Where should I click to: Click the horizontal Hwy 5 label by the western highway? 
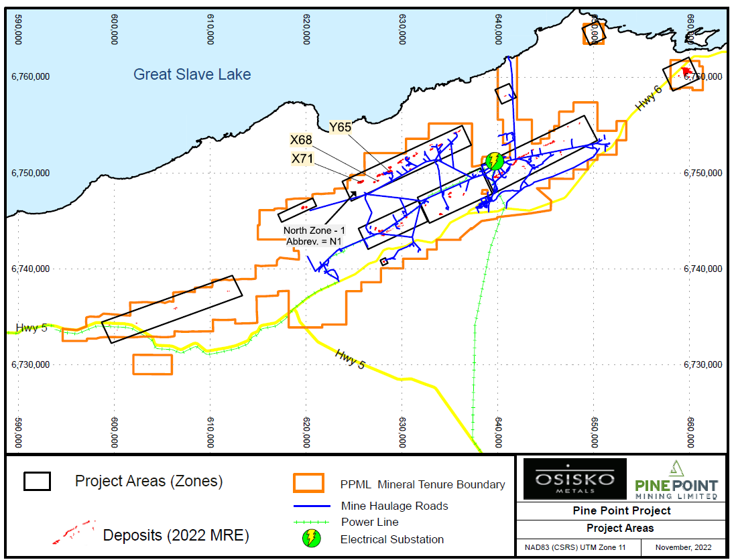coord(32,328)
